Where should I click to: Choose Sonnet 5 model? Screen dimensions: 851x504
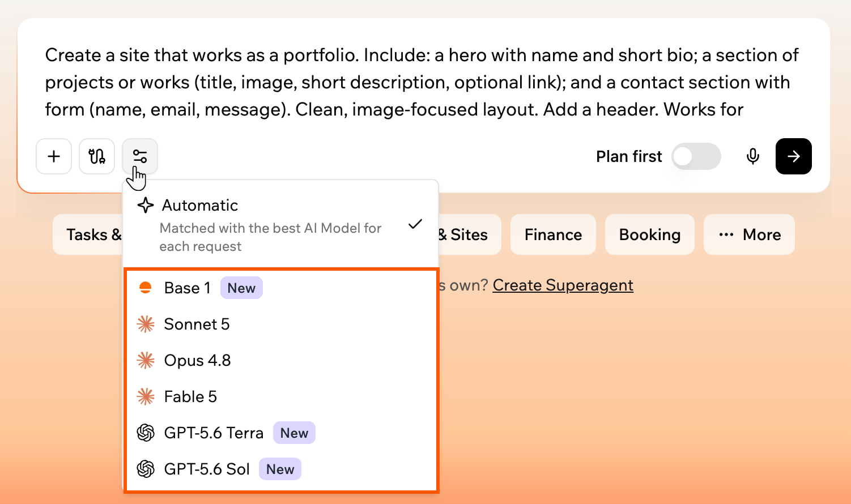pyautogui.click(x=280, y=324)
